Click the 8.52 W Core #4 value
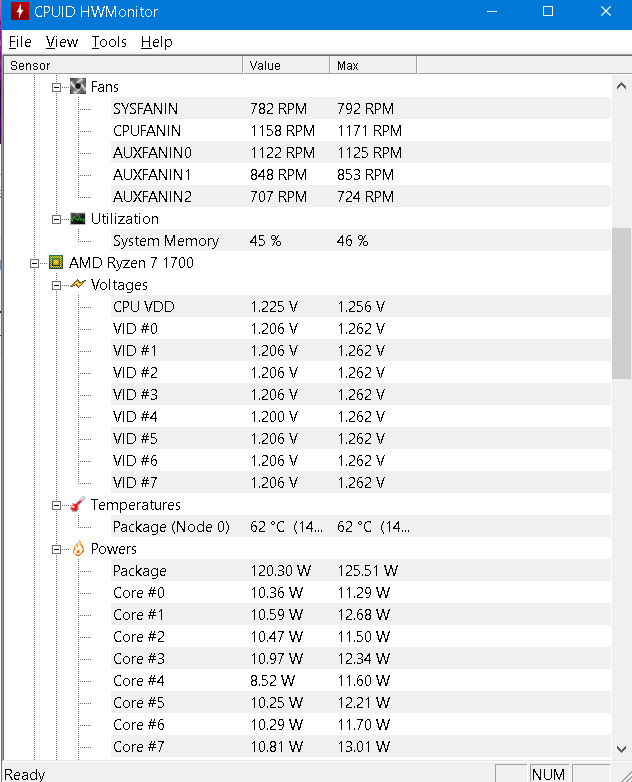Image resolution: width=632 pixels, height=782 pixels. click(272, 681)
